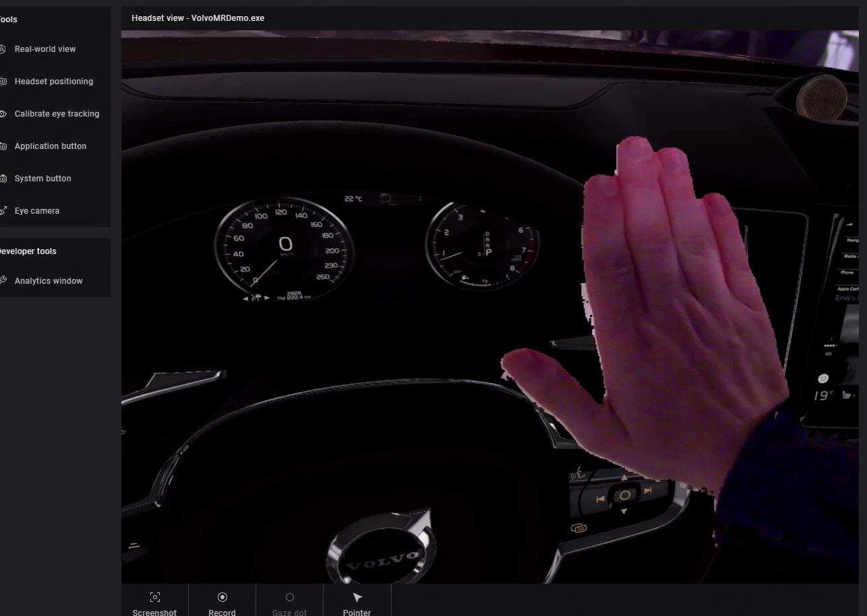Click the Volvo logo in headset view
Screen dimensions: 867x616
382,557
